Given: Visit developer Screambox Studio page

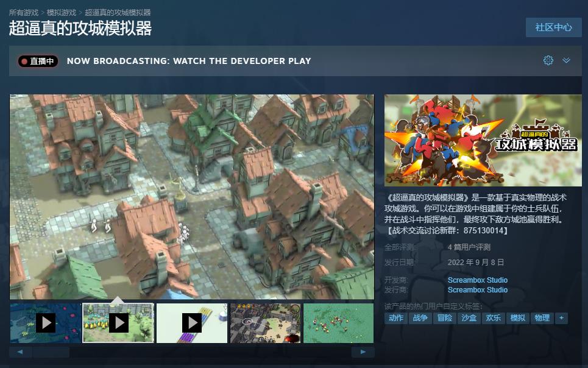Looking at the screenshot, I should pos(477,279).
